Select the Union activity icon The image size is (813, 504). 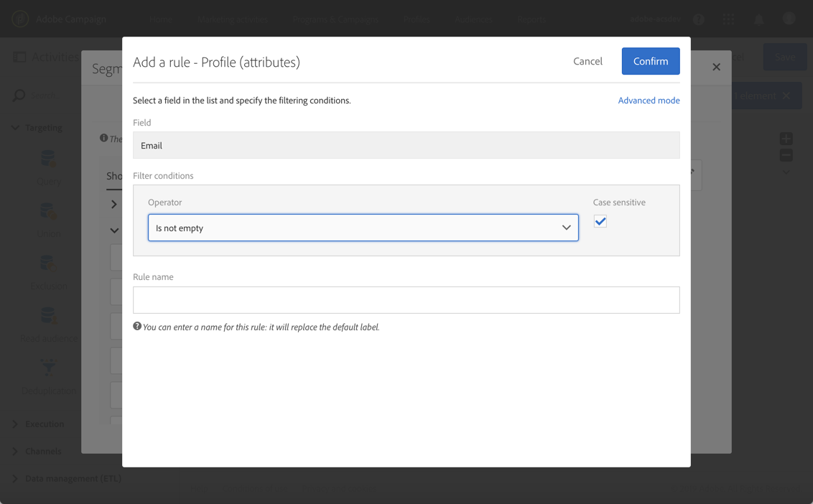pos(48,211)
